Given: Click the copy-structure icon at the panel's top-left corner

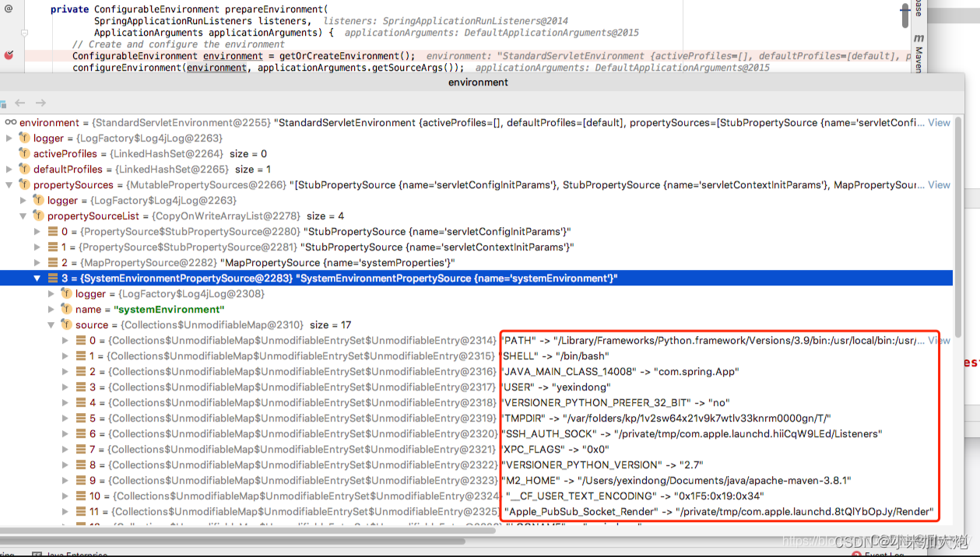Looking at the screenshot, I should coord(4,103).
